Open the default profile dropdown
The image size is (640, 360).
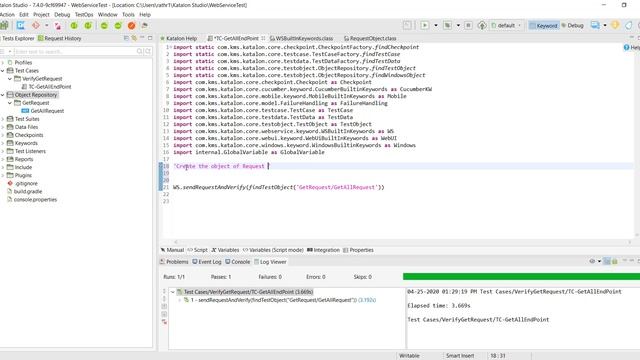tap(507, 25)
